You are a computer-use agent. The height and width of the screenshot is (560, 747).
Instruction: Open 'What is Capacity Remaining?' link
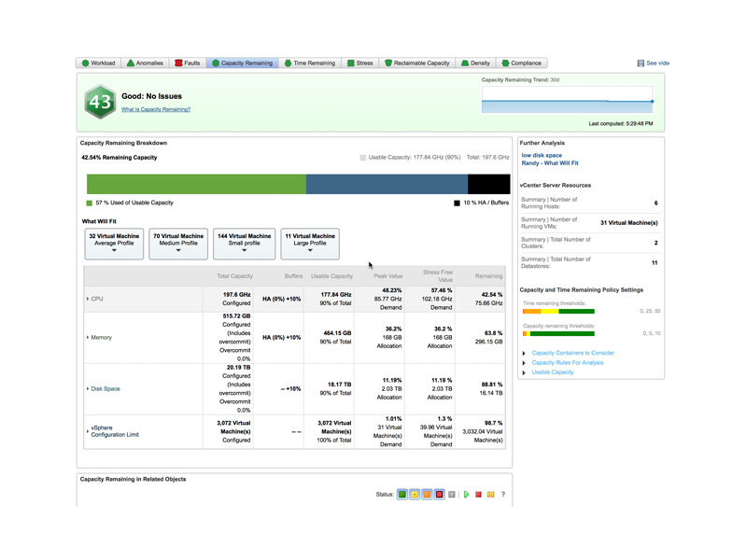[156, 109]
